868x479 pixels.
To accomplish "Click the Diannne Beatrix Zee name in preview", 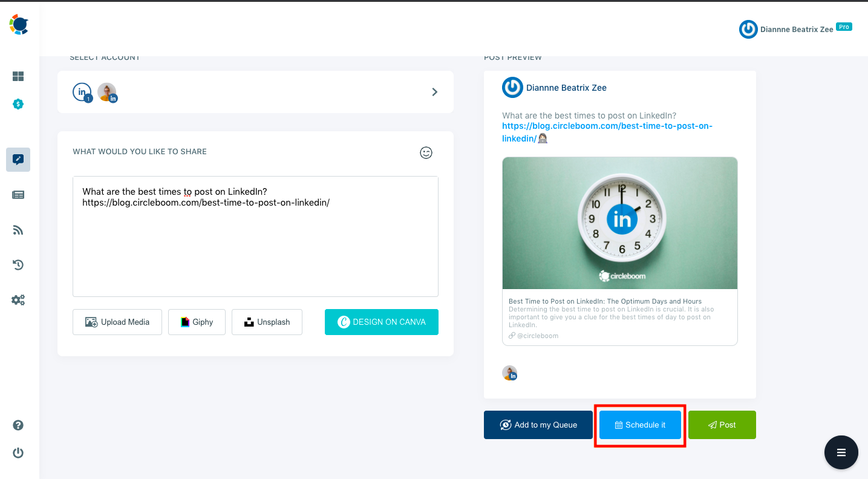I will click(x=567, y=88).
